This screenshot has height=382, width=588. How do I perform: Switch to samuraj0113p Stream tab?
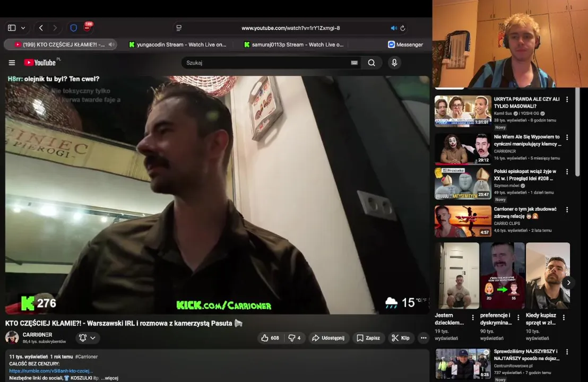click(293, 44)
